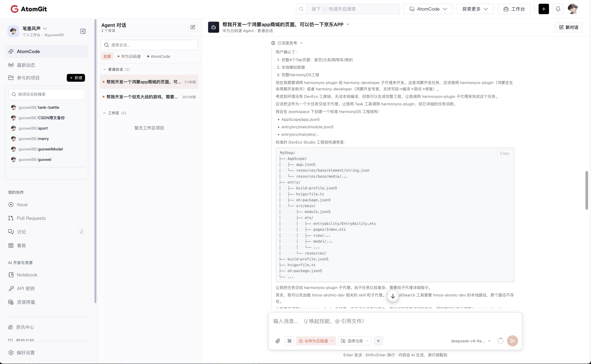The width and height of the screenshot is (591, 364).
Task: Open the command shortcut icon in input bar
Action: click(x=289, y=341)
